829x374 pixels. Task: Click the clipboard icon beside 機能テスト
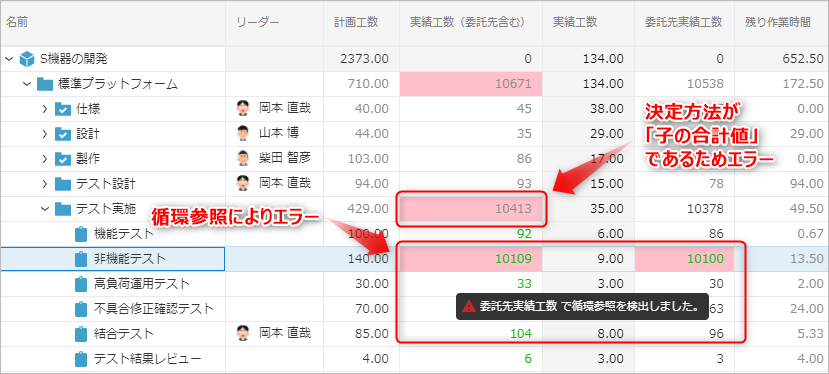tap(80, 233)
